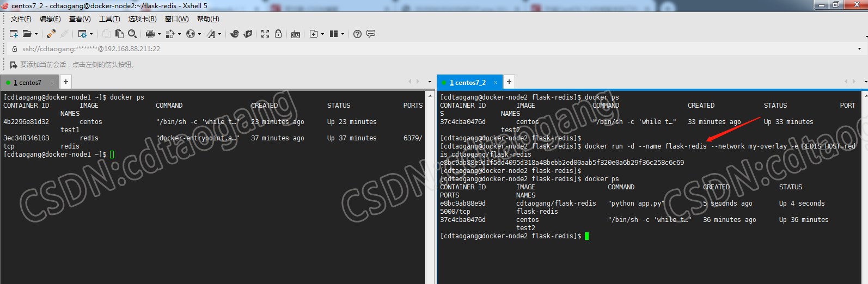Screen dimensions: 868x284
Task: Expand the layout arrangement dropdown arrow
Action: (343, 34)
